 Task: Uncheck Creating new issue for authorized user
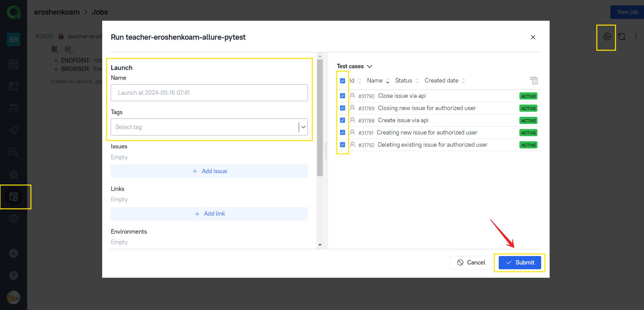pos(343,132)
